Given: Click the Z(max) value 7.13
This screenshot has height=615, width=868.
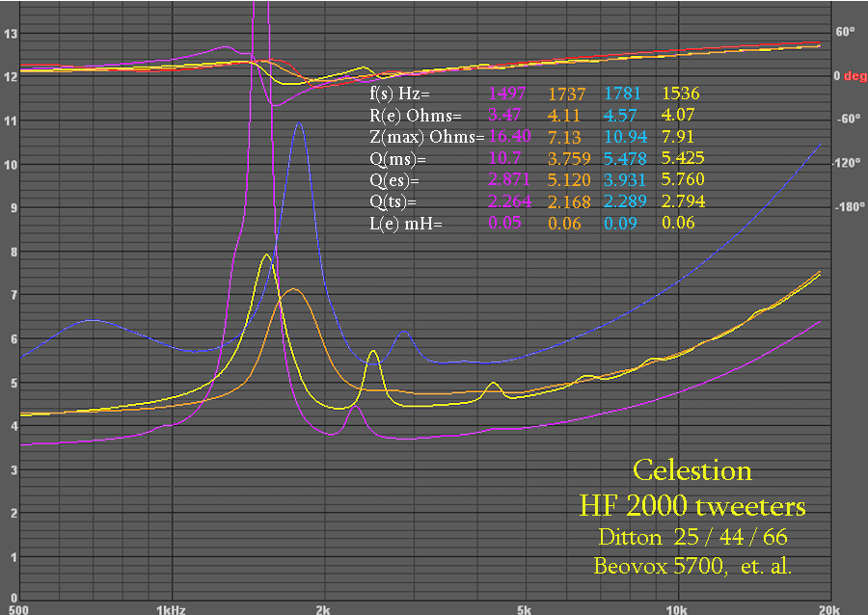Looking at the screenshot, I should click(x=564, y=137).
